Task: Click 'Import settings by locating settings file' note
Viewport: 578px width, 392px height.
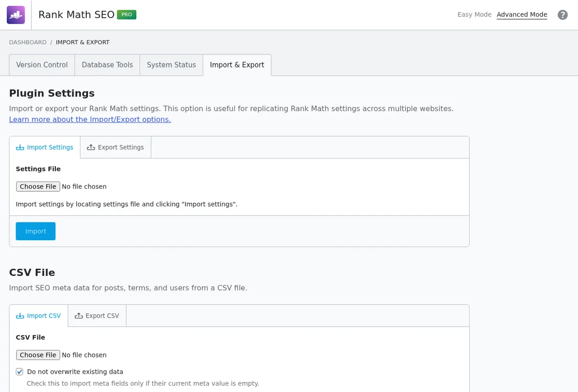Action: click(127, 204)
